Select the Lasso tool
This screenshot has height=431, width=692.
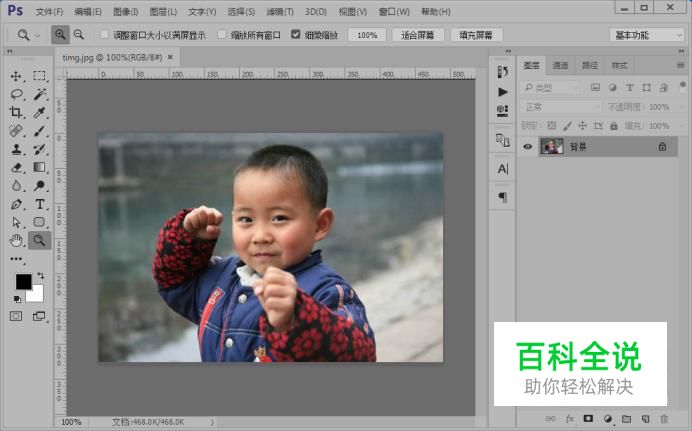16,94
